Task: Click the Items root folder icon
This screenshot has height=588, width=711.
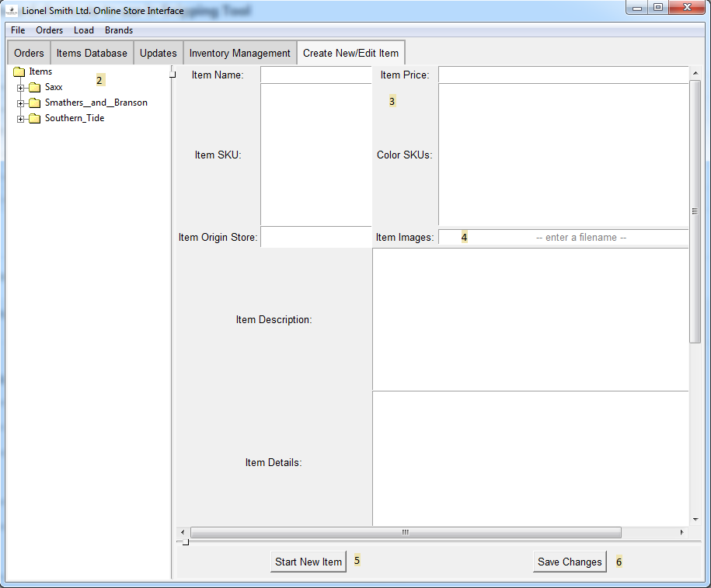Action: [x=19, y=71]
